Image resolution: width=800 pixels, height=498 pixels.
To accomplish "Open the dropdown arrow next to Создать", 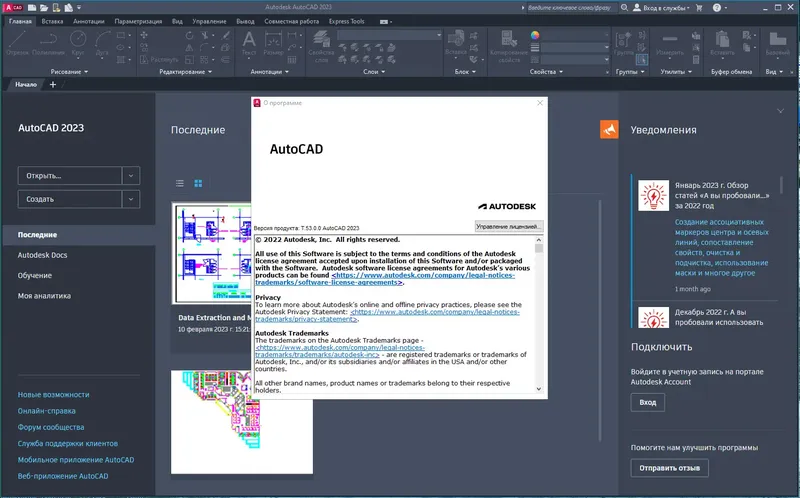I will [x=131, y=199].
